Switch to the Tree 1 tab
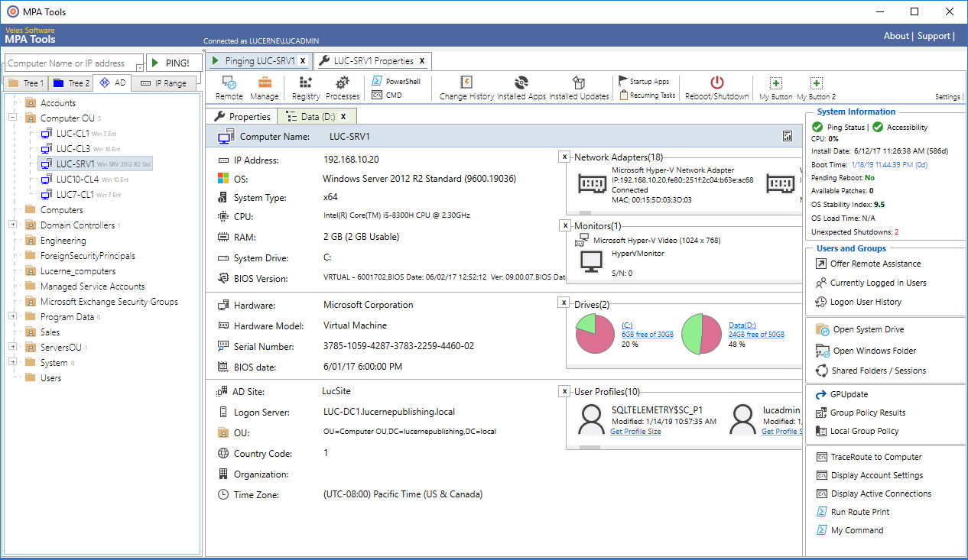Screen dimensions: 968x560 tap(26, 83)
